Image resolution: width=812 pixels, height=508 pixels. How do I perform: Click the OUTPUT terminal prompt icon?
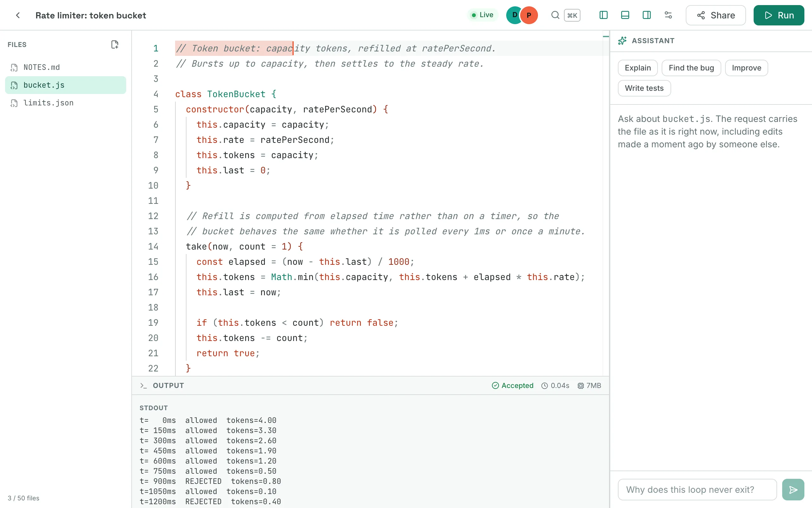[144, 385]
